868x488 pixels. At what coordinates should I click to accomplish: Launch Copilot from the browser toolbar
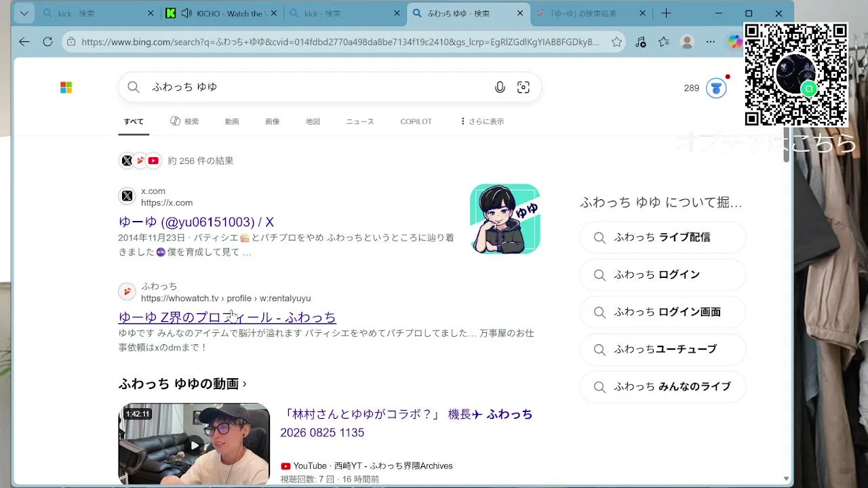click(735, 42)
